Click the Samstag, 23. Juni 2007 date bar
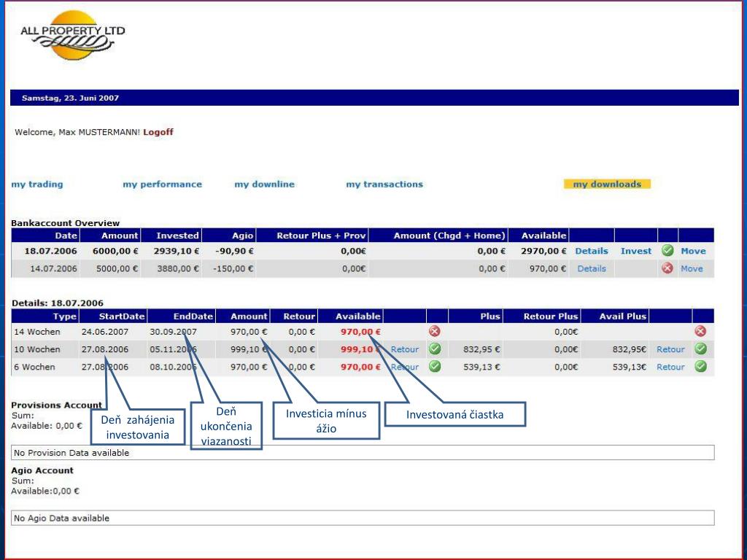 [x=374, y=98]
